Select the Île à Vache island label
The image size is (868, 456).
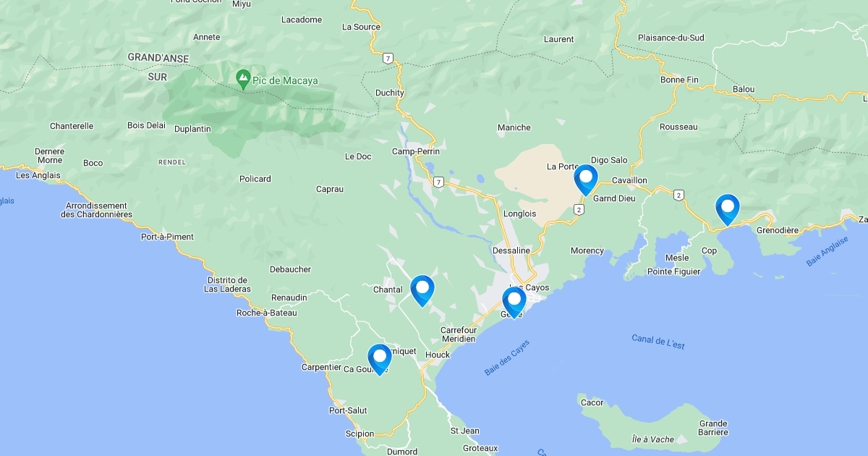pos(652,439)
